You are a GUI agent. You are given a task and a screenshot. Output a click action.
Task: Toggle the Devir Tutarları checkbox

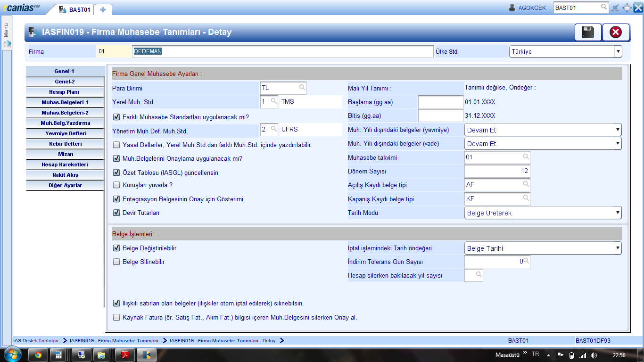point(116,213)
